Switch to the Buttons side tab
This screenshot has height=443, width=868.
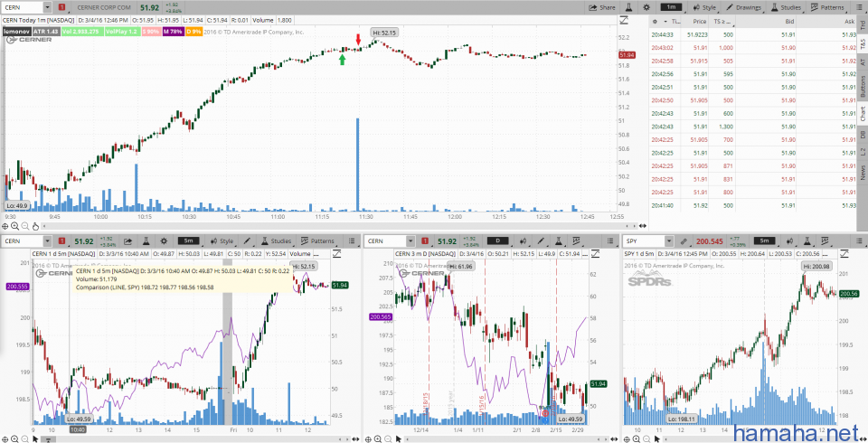[863, 86]
